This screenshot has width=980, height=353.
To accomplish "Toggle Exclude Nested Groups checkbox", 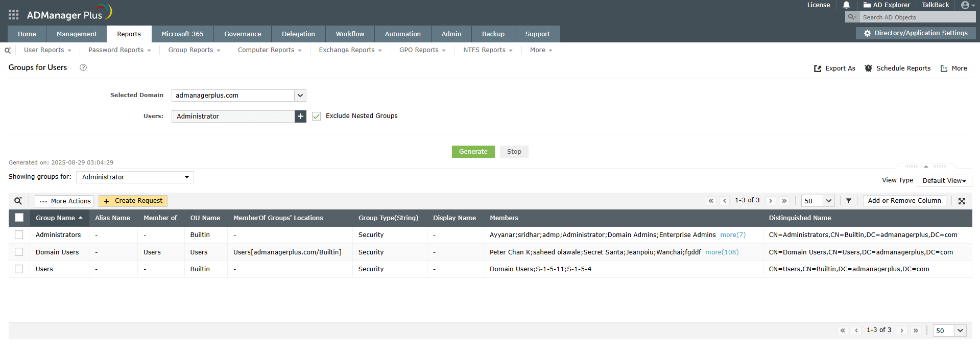I will 317,116.
